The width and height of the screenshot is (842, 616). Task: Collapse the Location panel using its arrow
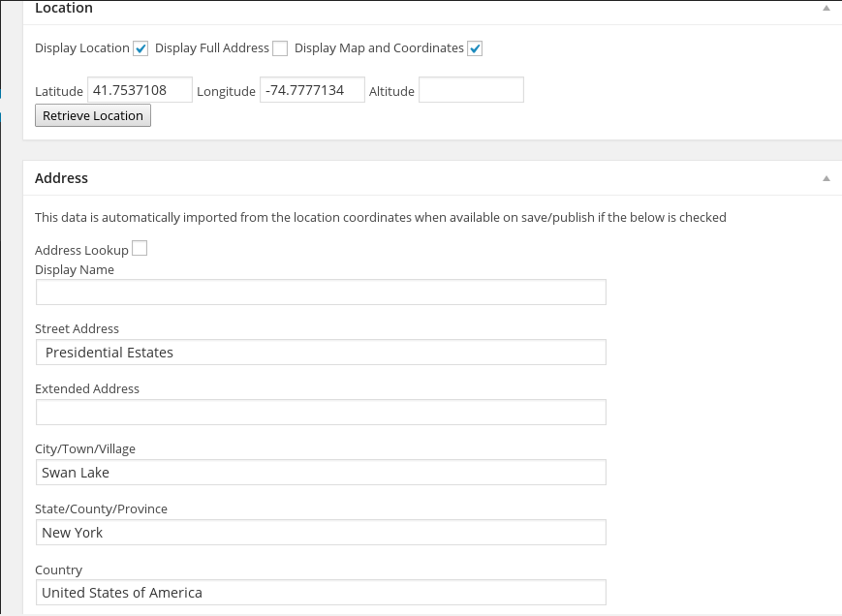826,8
